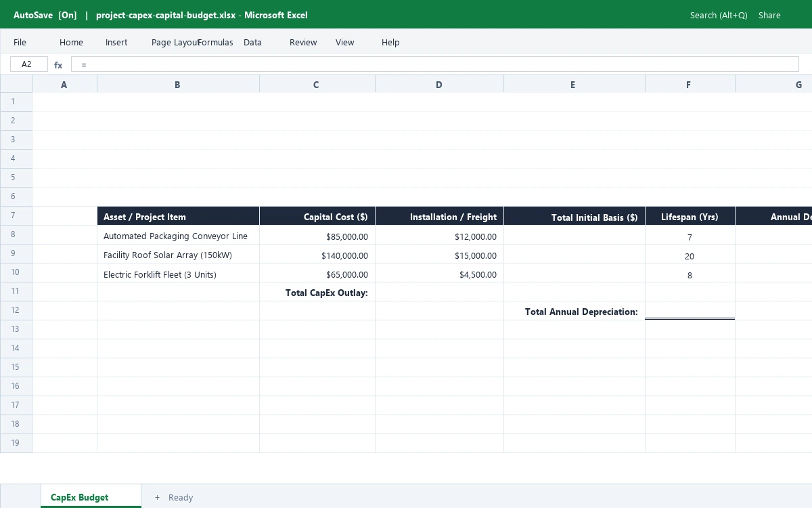Viewport: 812px width, 508px height.
Task: Select 'Facility Roof Solar Array (150kW)' cell
Action: coord(178,254)
